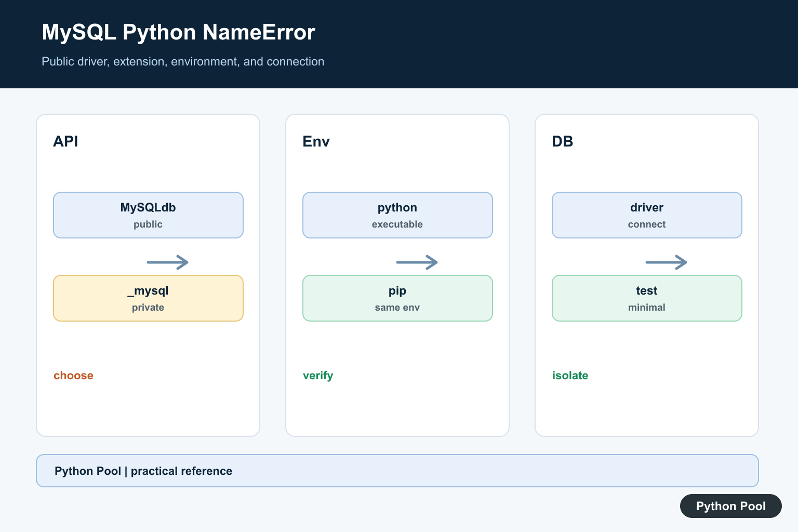Click the 'MySQL Python NameError' title
The height and width of the screenshot is (532, 798).
178,32
